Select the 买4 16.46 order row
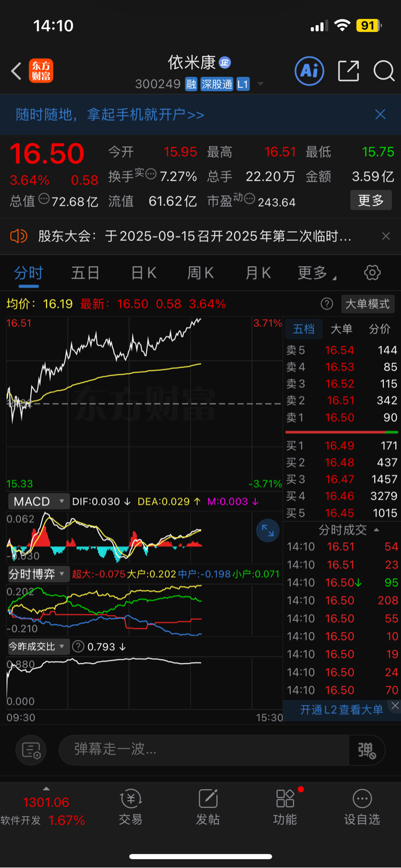 341,496
